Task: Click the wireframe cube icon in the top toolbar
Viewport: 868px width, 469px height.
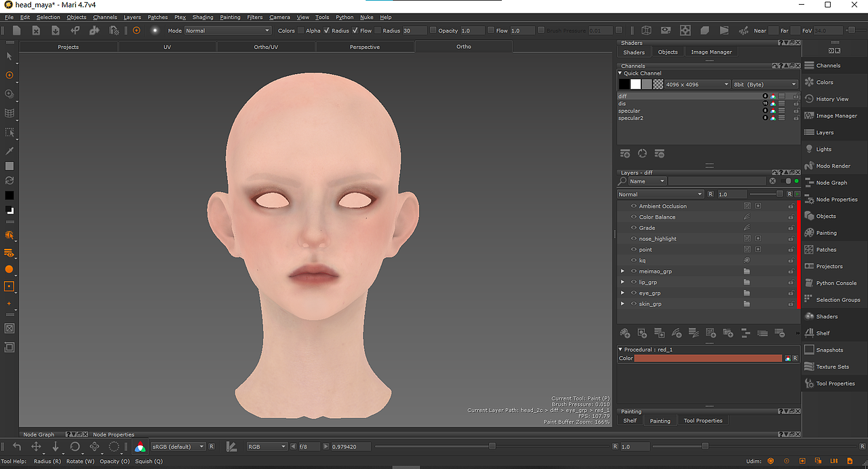Action: (x=646, y=31)
